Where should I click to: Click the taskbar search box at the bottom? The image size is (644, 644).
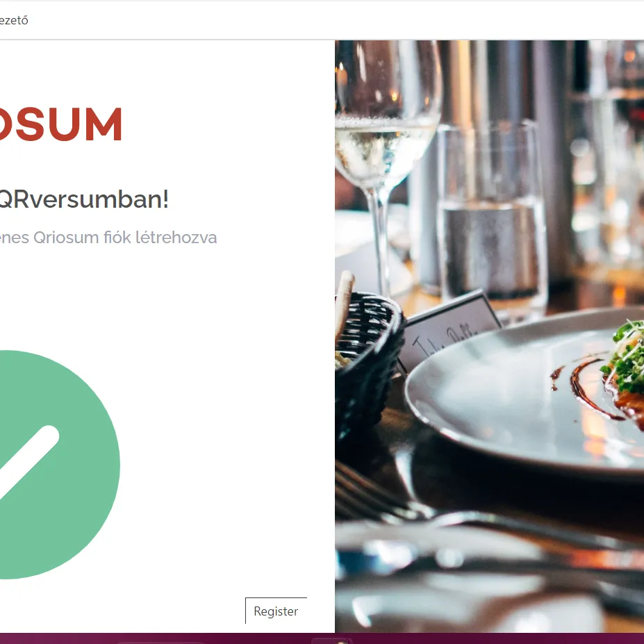click(160, 642)
